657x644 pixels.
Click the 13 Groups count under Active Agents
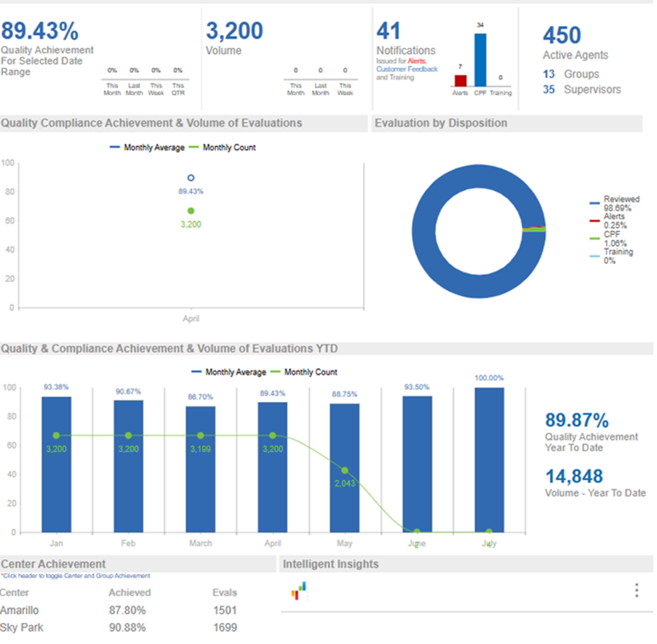click(549, 74)
